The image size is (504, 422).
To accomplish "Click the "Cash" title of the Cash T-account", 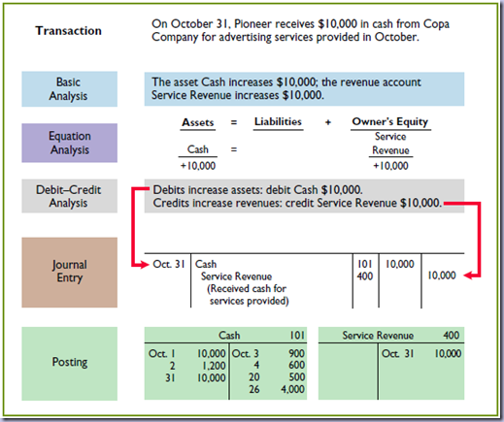I will [x=229, y=335].
